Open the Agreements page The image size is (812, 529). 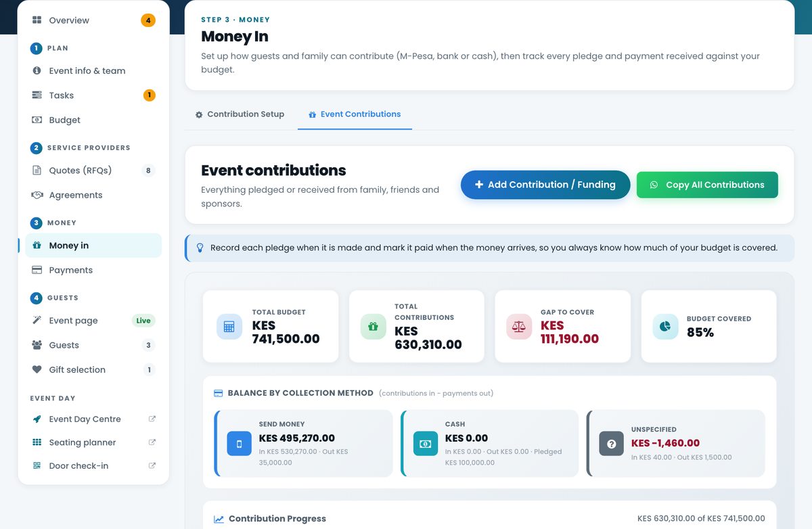93,195
